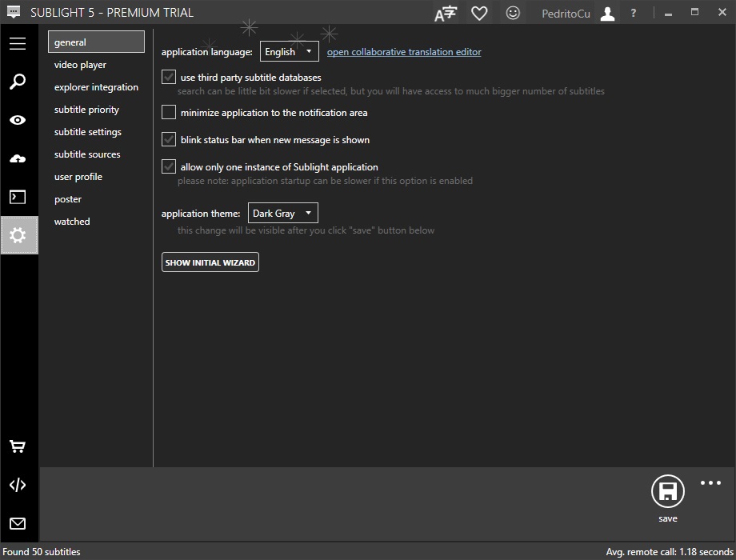Open explorer integration settings
This screenshot has height=560, width=736.
coord(96,87)
